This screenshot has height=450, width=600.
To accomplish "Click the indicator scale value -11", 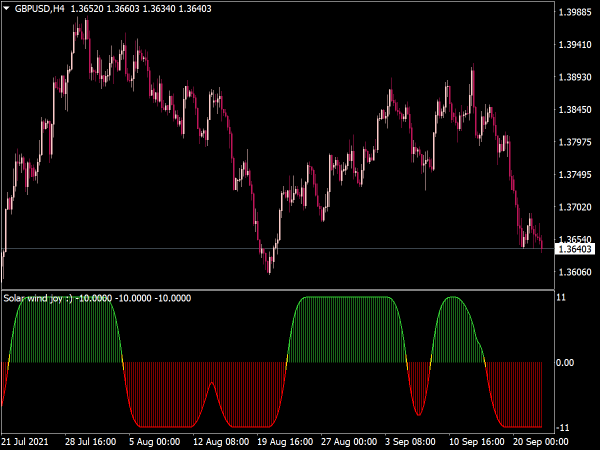I will coord(563,427).
